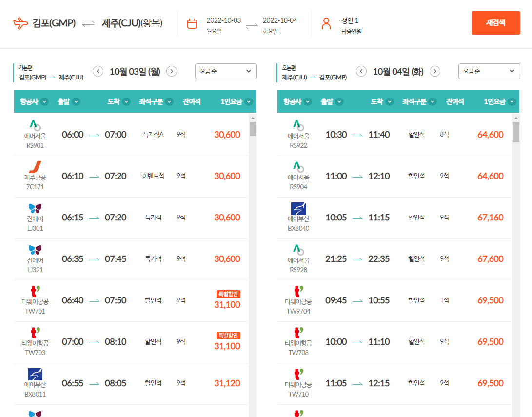Click the 21:25 departure time of RS928
This screenshot has height=417, width=532.
[x=336, y=259]
